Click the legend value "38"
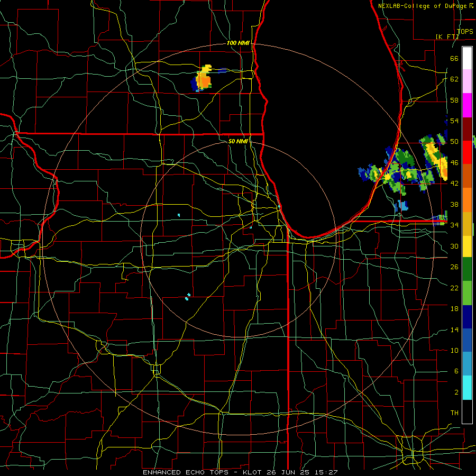 [x=454, y=204]
